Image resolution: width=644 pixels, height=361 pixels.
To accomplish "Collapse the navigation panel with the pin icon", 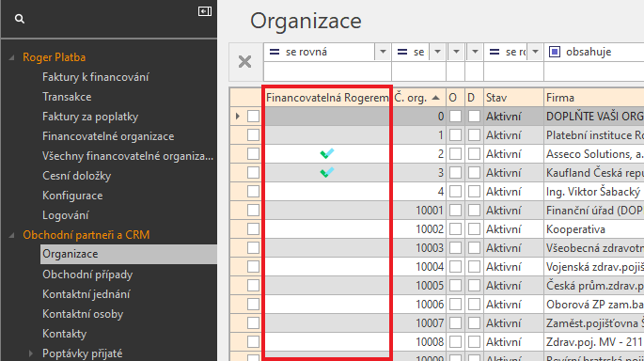I will coord(205,11).
